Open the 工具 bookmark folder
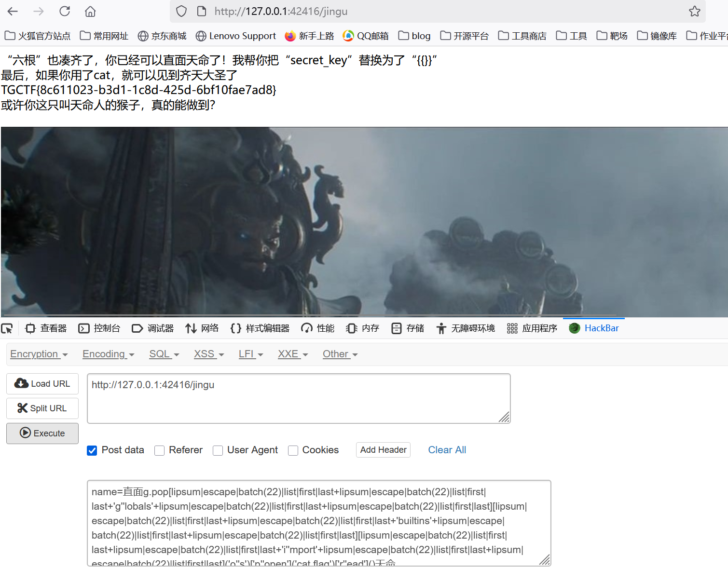The height and width of the screenshot is (582, 728). tap(572, 36)
